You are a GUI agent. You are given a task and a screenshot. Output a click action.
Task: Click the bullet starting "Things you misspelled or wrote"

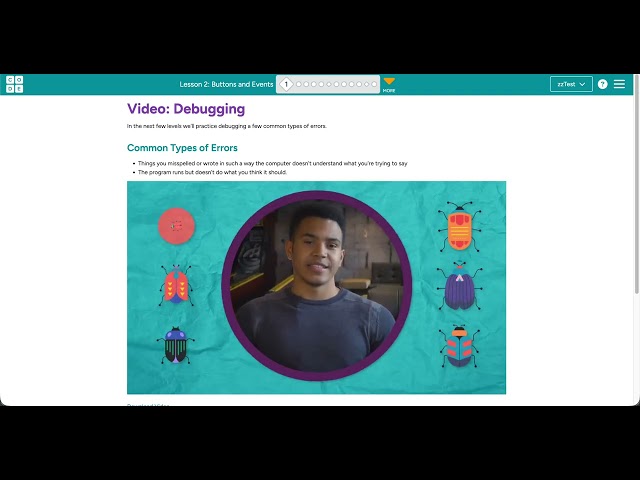click(273, 163)
